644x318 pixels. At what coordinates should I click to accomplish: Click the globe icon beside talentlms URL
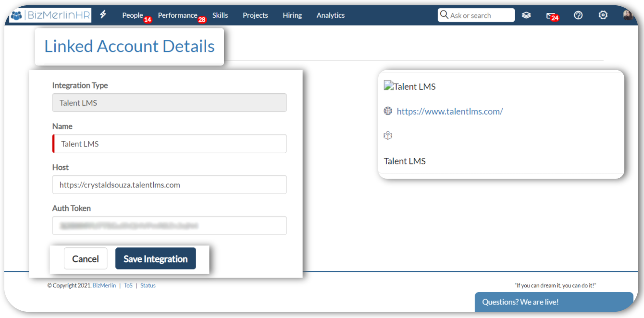388,111
